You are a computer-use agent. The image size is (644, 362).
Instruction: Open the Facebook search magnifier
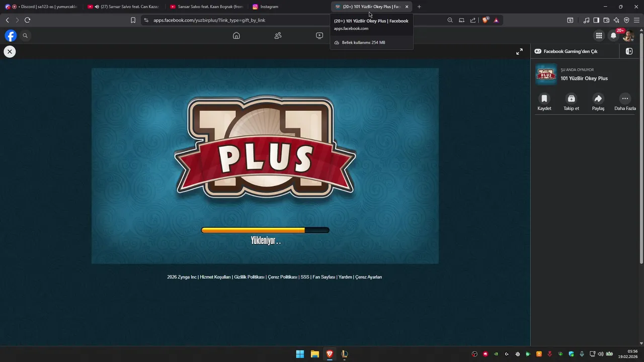point(25,36)
